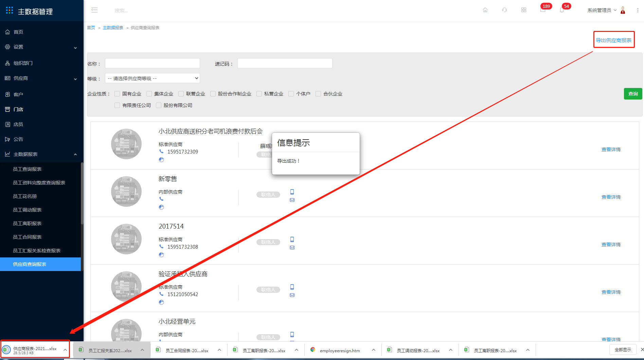Click the sidebar vertical scrollbar
Viewport: 644px width, 360px height.
coord(82,194)
